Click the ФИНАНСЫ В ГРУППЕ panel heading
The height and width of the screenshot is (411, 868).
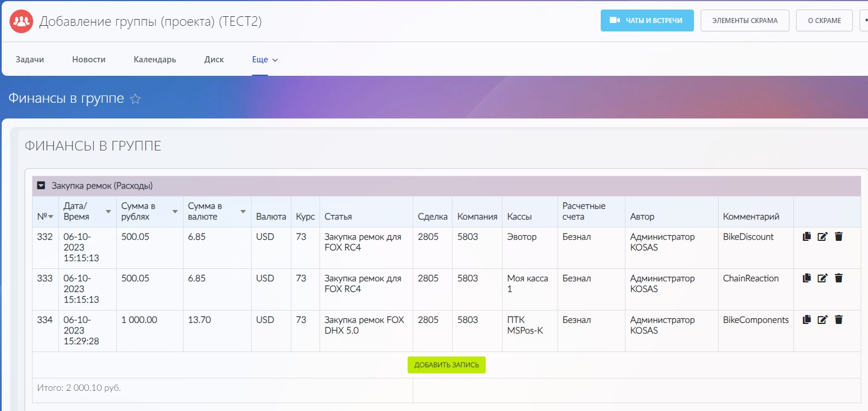(x=93, y=146)
